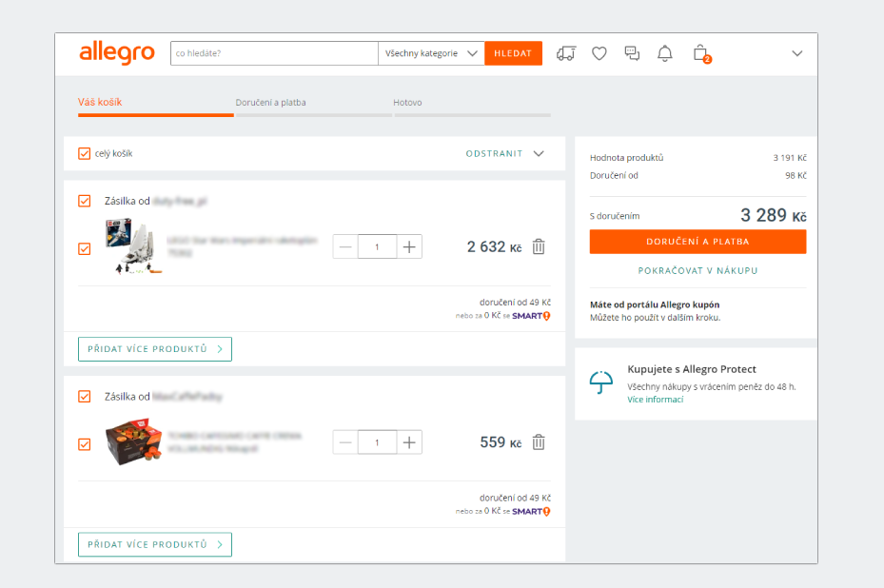Image resolution: width=884 pixels, height=588 pixels.
Task: Click 'Máte od portálu Allegro kupón' text
Action: coord(655,304)
